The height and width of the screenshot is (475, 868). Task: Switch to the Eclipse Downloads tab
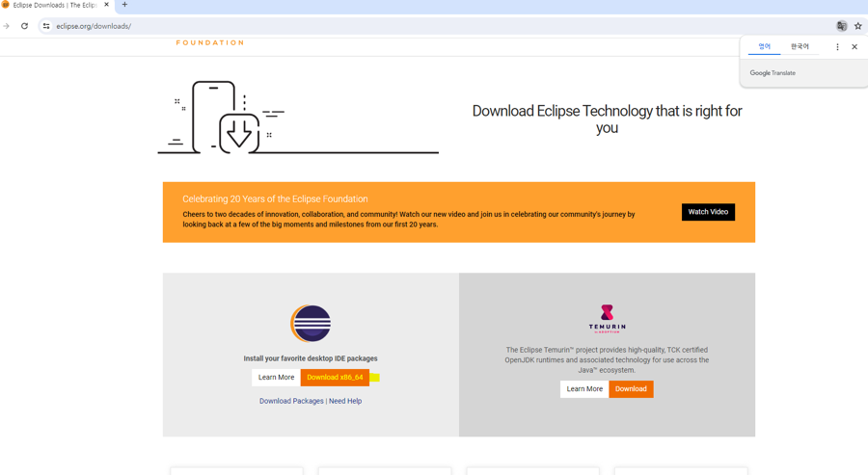click(55, 5)
